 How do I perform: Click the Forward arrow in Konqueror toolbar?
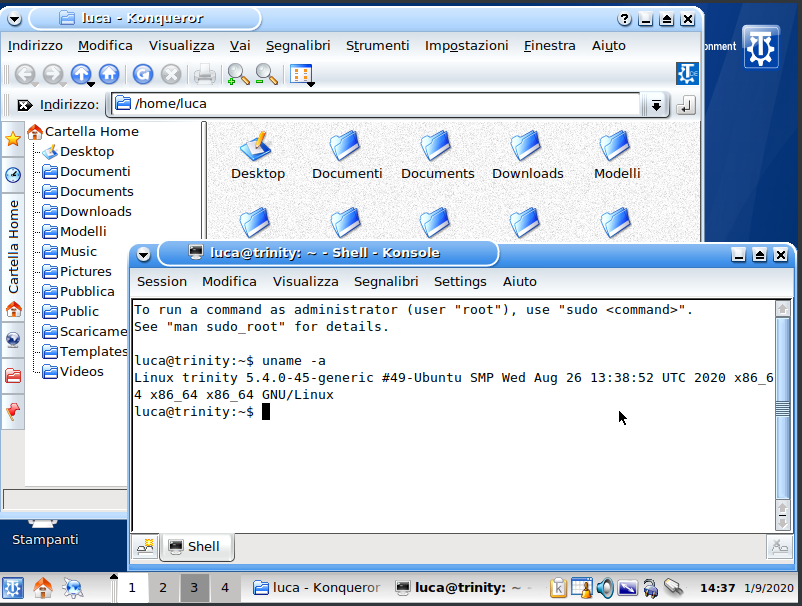click(x=53, y=75)
